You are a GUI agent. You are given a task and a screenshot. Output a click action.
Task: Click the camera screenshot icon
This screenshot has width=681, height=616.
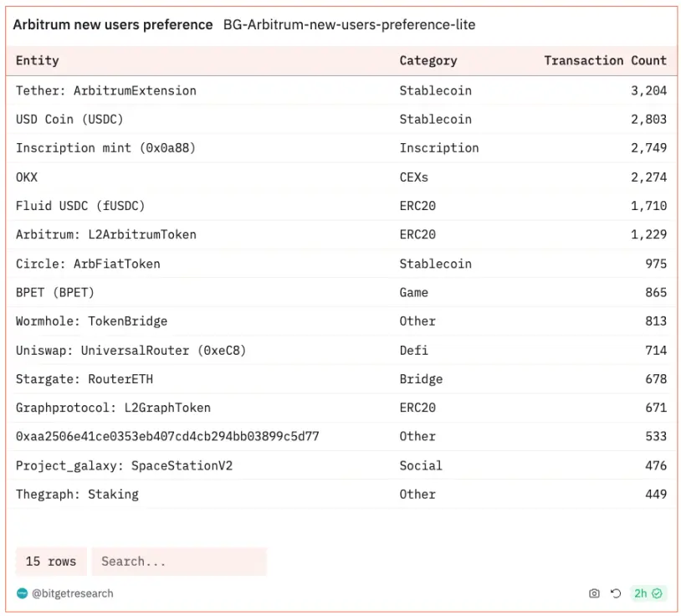[594, 593]
